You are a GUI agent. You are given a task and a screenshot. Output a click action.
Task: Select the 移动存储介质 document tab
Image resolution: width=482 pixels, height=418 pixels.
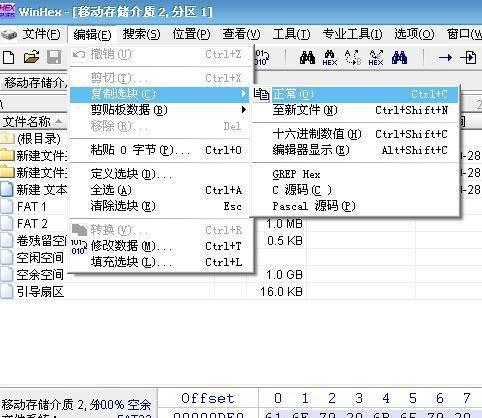point(35,82)
